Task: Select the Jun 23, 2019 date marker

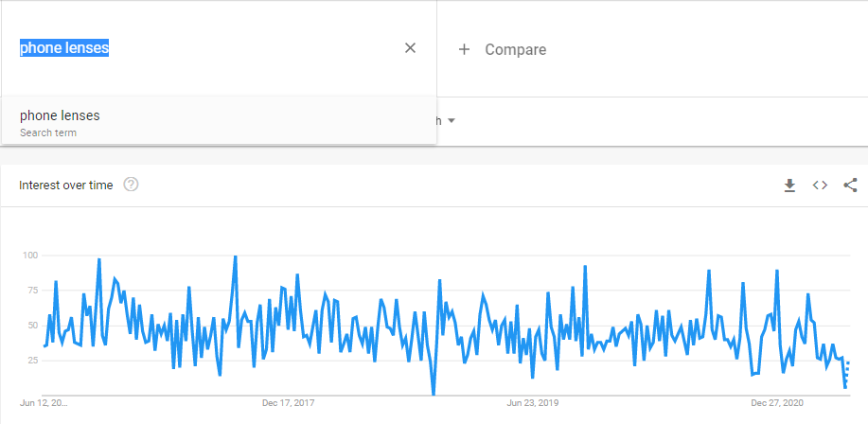Action: click(533, 402)
